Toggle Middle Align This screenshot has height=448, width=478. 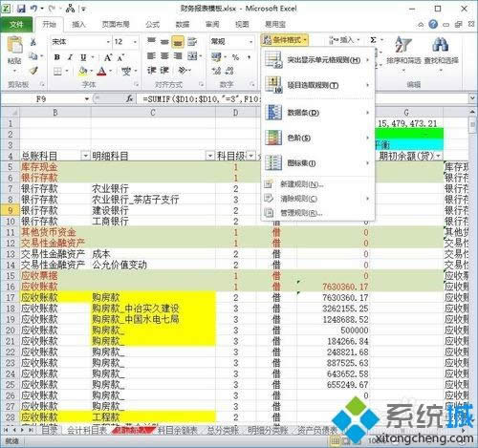164,41
